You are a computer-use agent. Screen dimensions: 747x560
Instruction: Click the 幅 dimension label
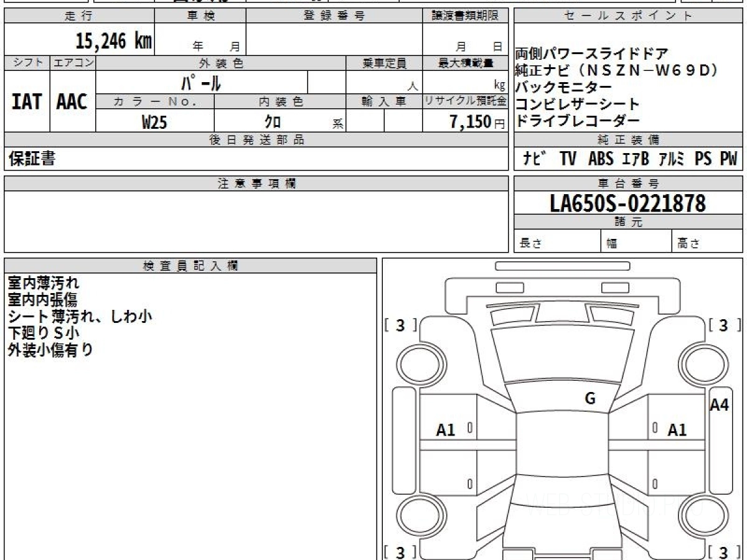click(612, 244)
